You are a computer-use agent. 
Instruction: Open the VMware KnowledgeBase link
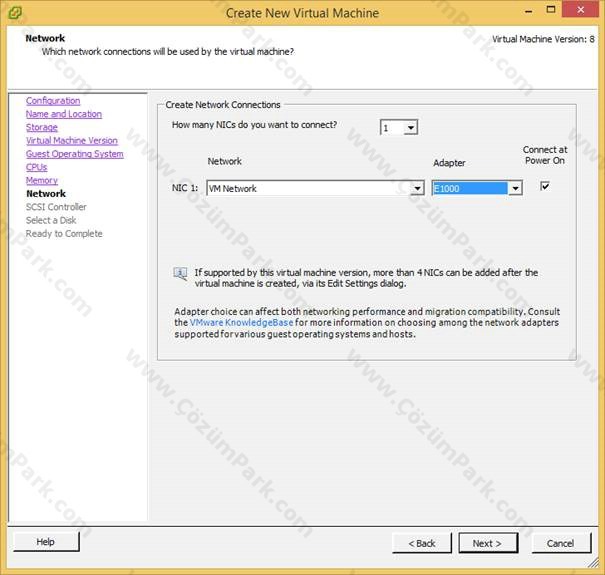pos(242,323)
